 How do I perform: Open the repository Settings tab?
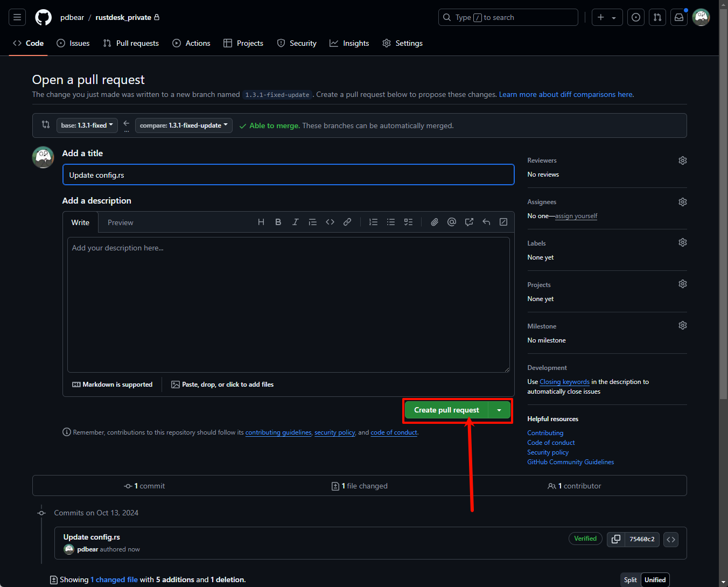[x=402, y=43]
